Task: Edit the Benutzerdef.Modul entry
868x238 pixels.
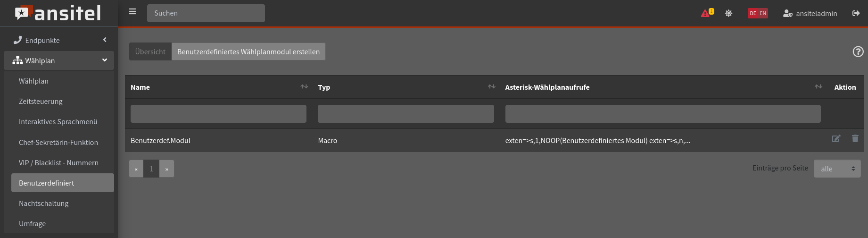Action: pyautogui.click(x=836, y=139)
